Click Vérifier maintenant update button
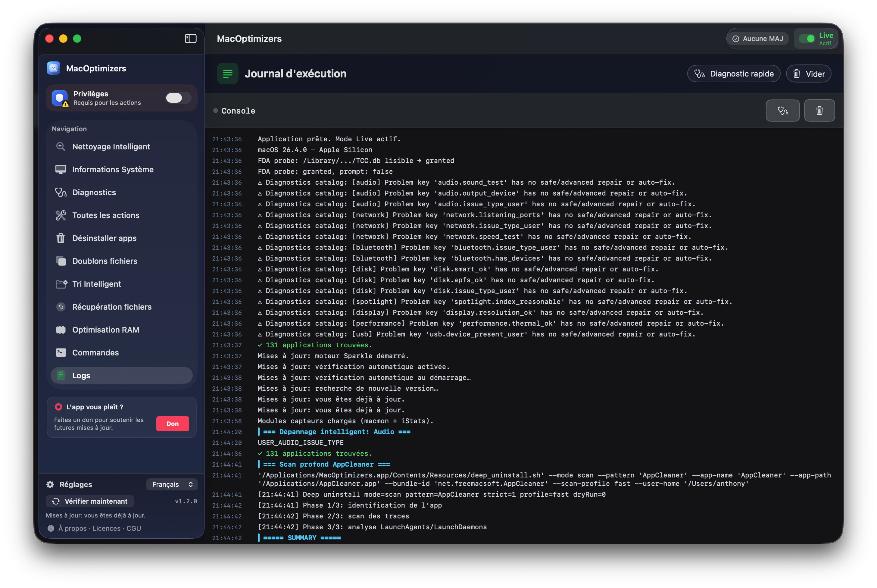The image size is (877, 588). click(x=90, y=501)
